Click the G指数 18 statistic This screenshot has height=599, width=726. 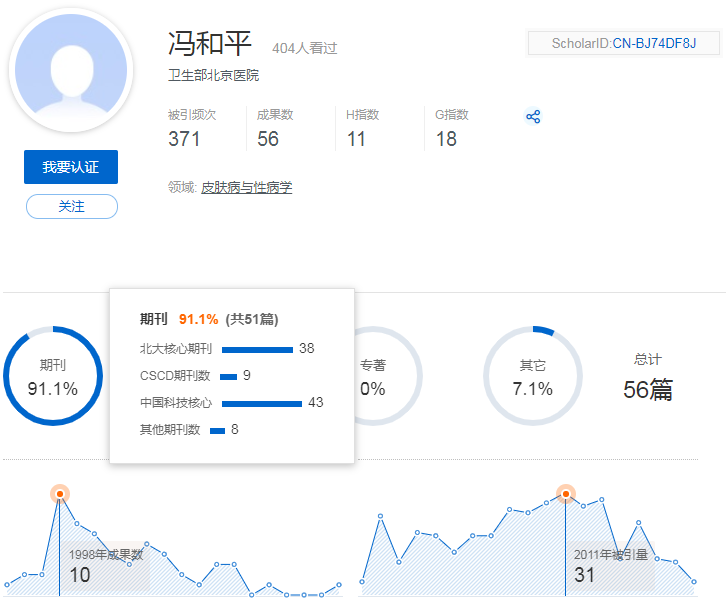451,129
